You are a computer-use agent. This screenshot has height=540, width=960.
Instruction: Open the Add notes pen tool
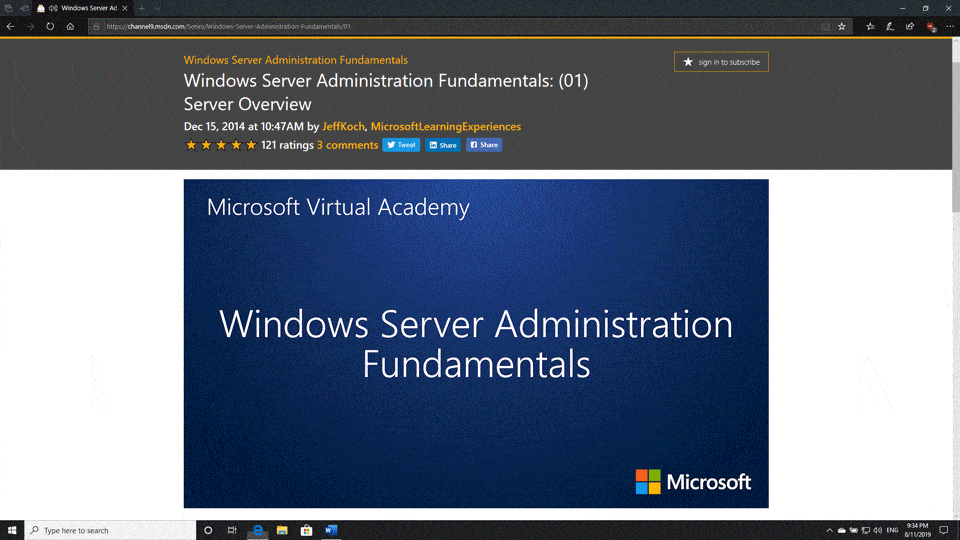pyautogui.click(x=889, y=27)
